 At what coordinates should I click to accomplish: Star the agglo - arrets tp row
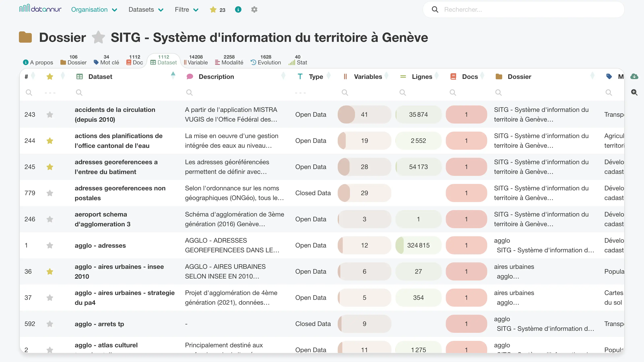click(x=50, y=324)
